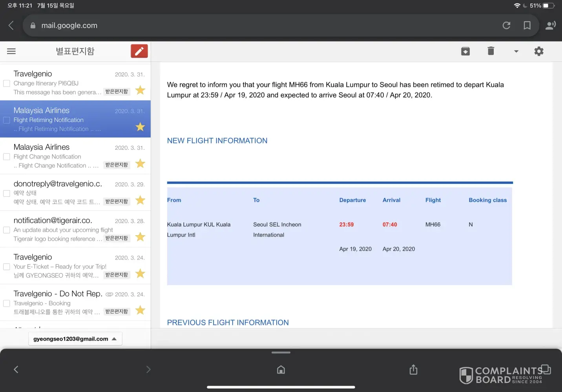Bookmark the current page
Image resolution: width=562 pixels, height=392 pixels.
point(527,25)
